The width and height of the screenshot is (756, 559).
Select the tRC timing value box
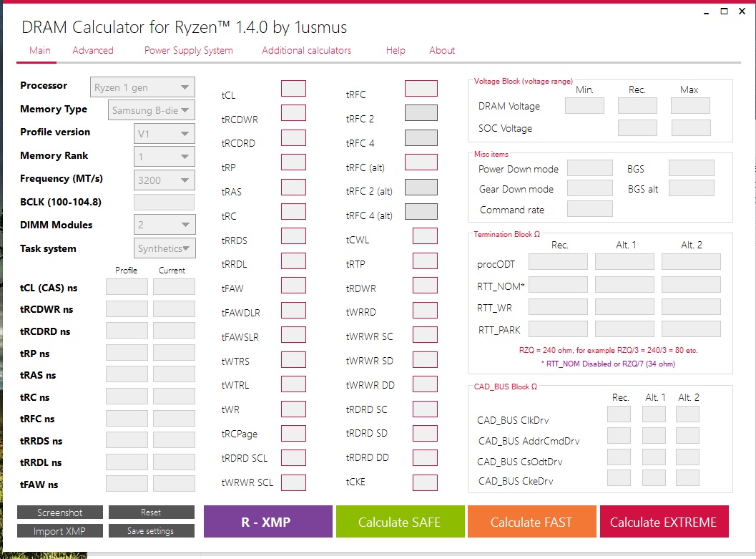point(294,211)
